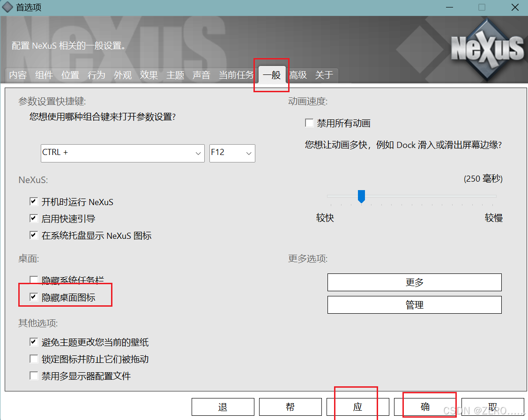This screenshot has width=528, height=420.
Task: Uncheck 避免主题更改您当前的壁纸
Action: pyautogui.click(x=34, y=342)
